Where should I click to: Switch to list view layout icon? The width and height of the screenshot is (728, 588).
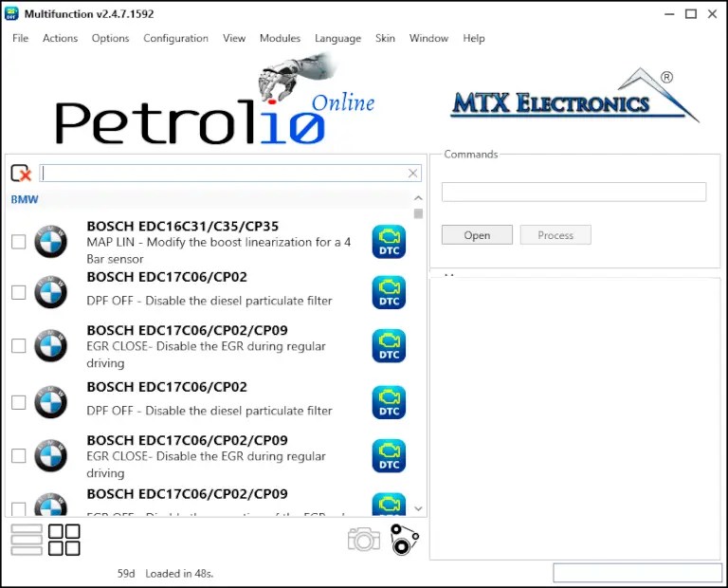pyautogui.click(x=27, y=540)
